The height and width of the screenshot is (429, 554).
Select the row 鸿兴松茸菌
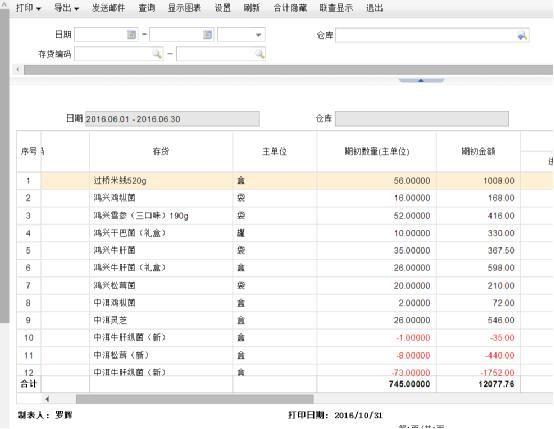284,286
